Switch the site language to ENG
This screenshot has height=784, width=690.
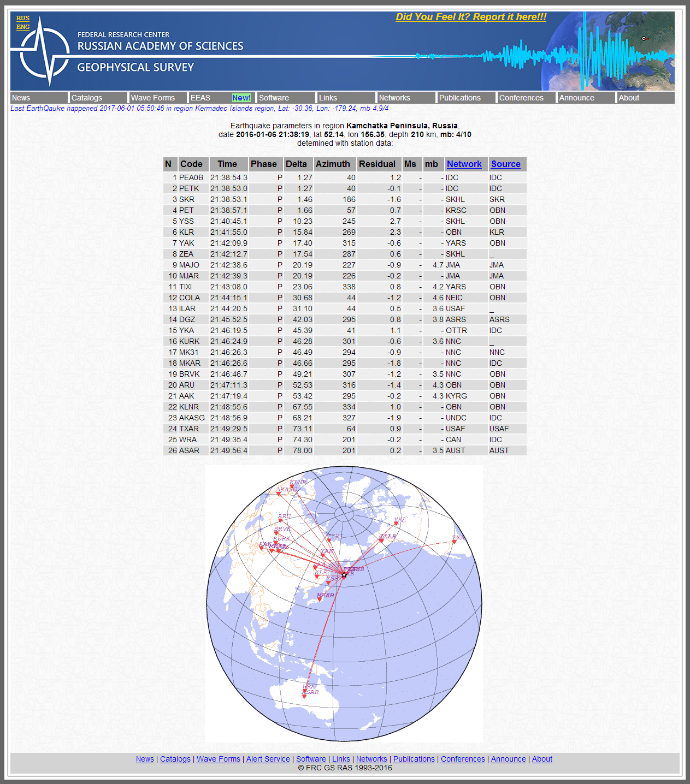22,26
